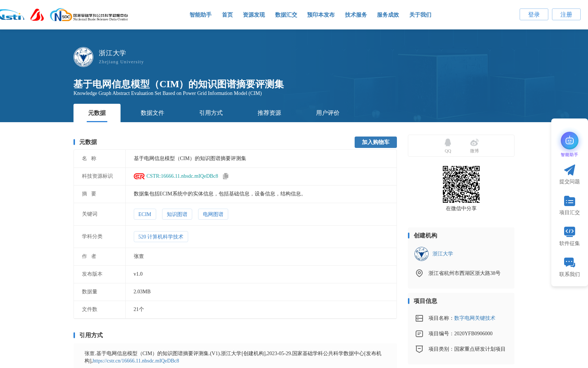Click the 浙江大学 title text in banner
Viewport: 588px width, 368px height.
point(112,53)
